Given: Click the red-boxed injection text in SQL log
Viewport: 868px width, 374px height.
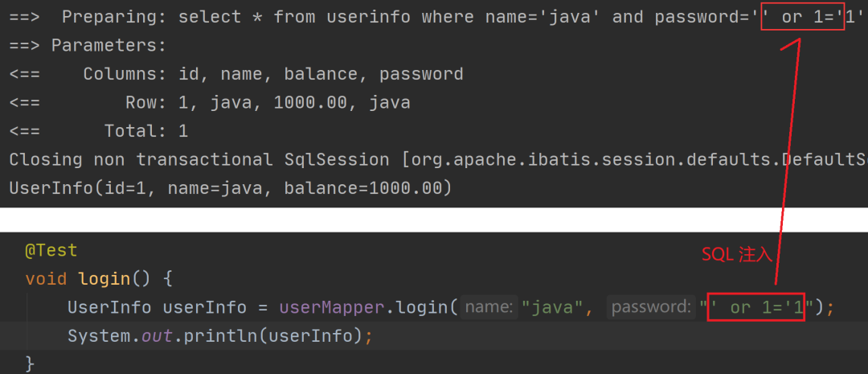Looking at the screenshot, I should coord(803,18).
